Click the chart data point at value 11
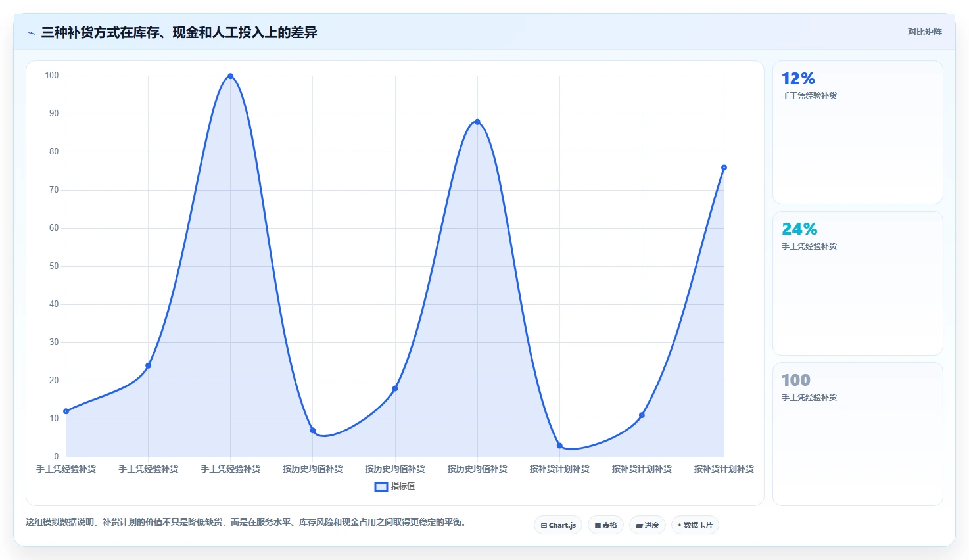This screenshot has width=969, height=560. (x=642, y=415)
